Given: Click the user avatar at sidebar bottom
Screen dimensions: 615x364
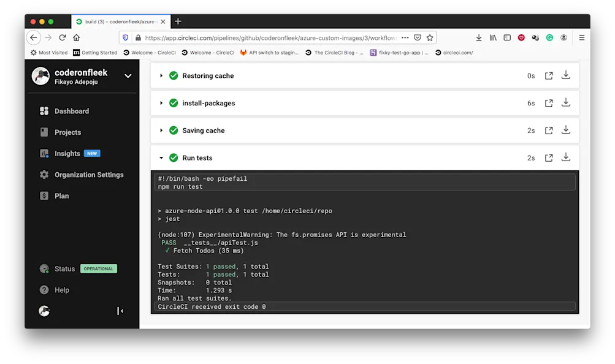Looking at the screenshot, I should [44, 311].
